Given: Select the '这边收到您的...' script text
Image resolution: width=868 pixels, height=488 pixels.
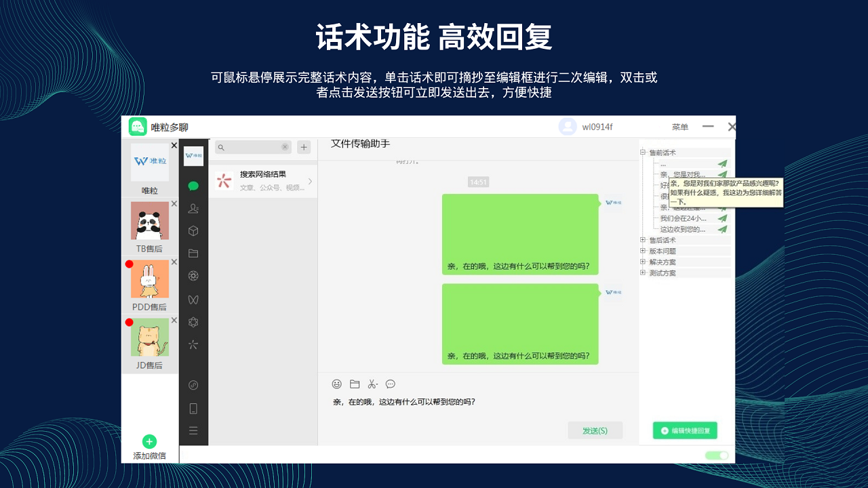Looking at the screenshot, I should tap(684, 229).
